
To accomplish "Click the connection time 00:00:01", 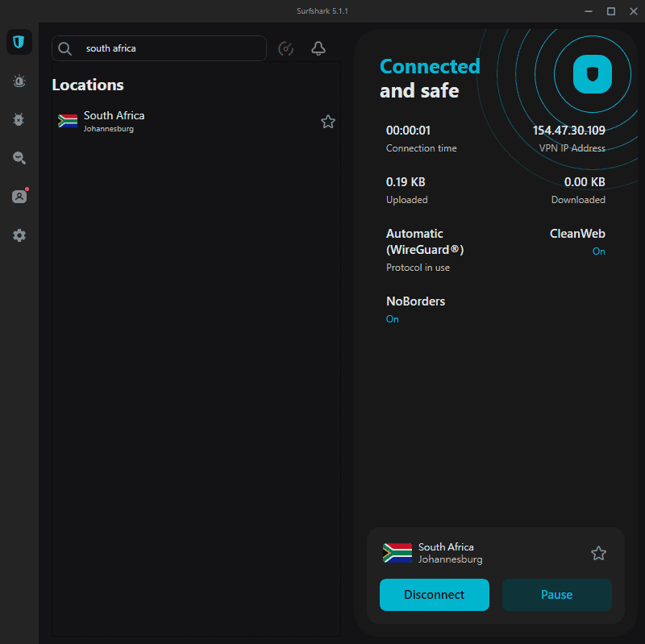I will point(408,131).
